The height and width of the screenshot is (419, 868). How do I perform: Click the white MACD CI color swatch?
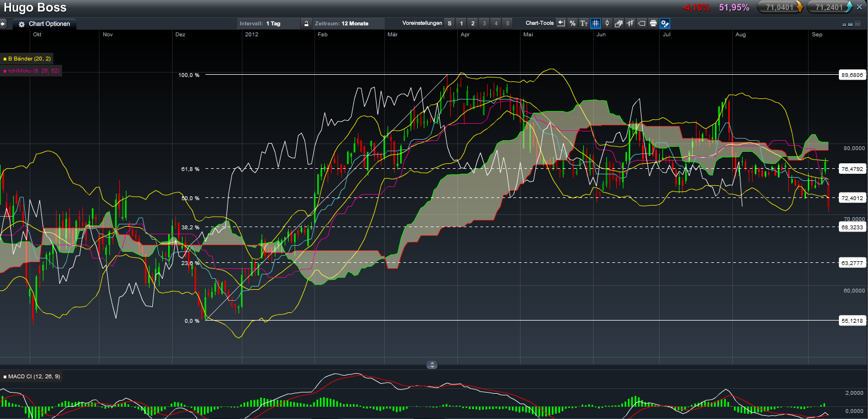tap(5, 377)
